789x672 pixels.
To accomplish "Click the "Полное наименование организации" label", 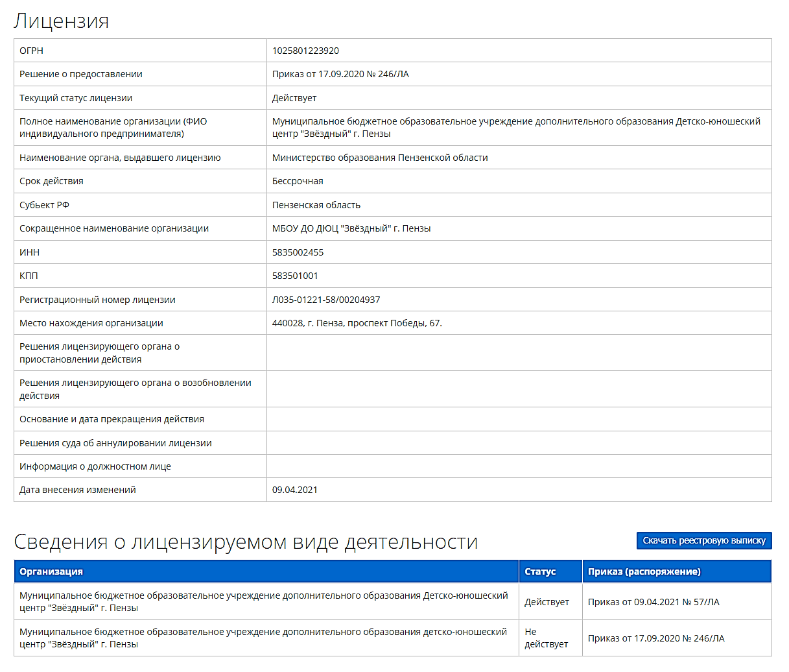I will [113, 127].
